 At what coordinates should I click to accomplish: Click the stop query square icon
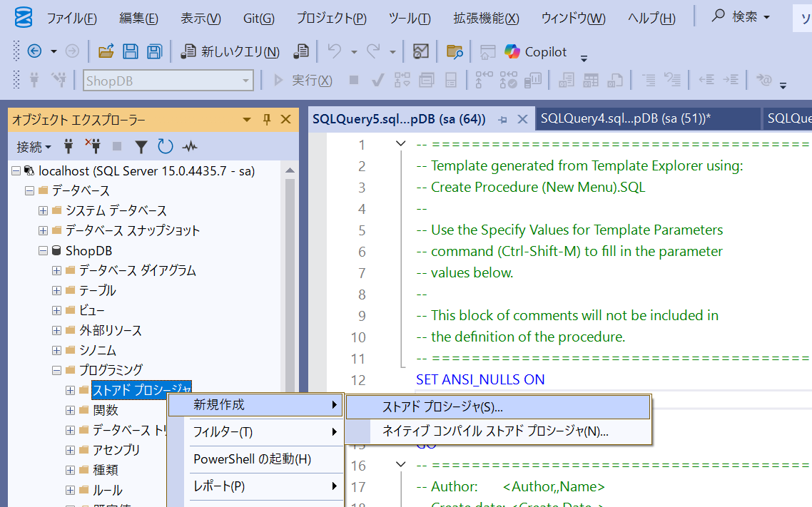click(354, 80)
